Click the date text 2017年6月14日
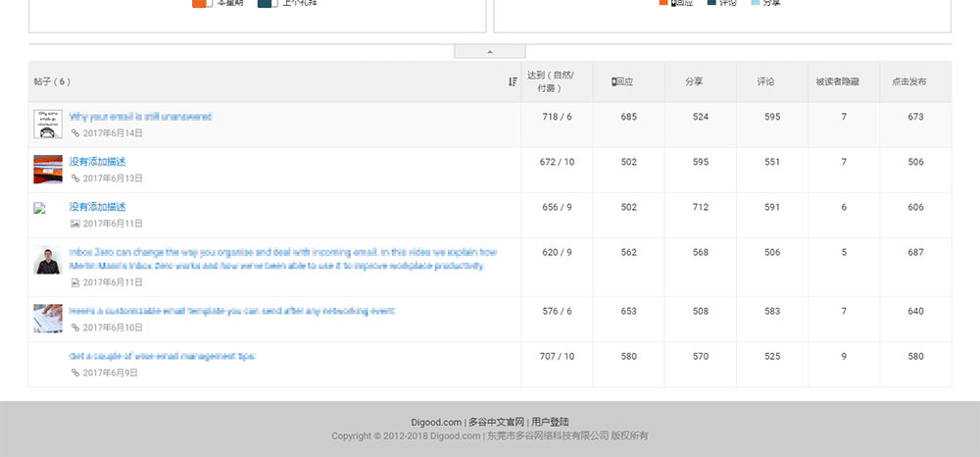 tap(113, 133)
